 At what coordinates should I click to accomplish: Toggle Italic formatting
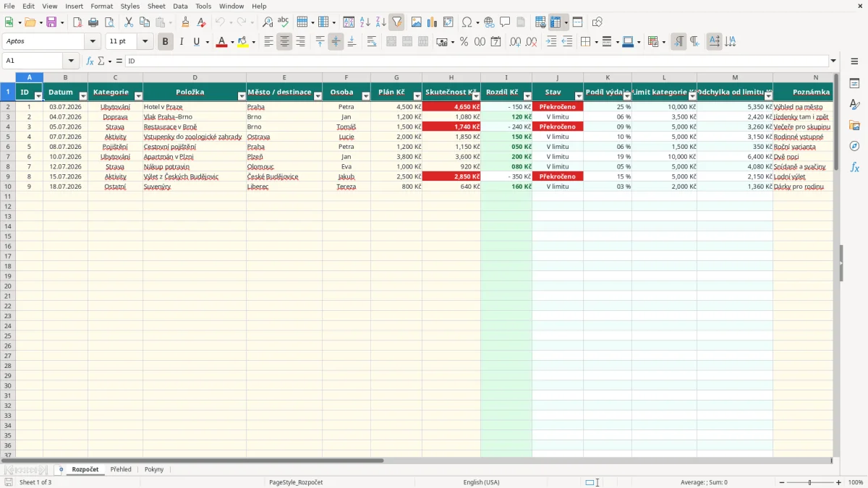(182, 42)
